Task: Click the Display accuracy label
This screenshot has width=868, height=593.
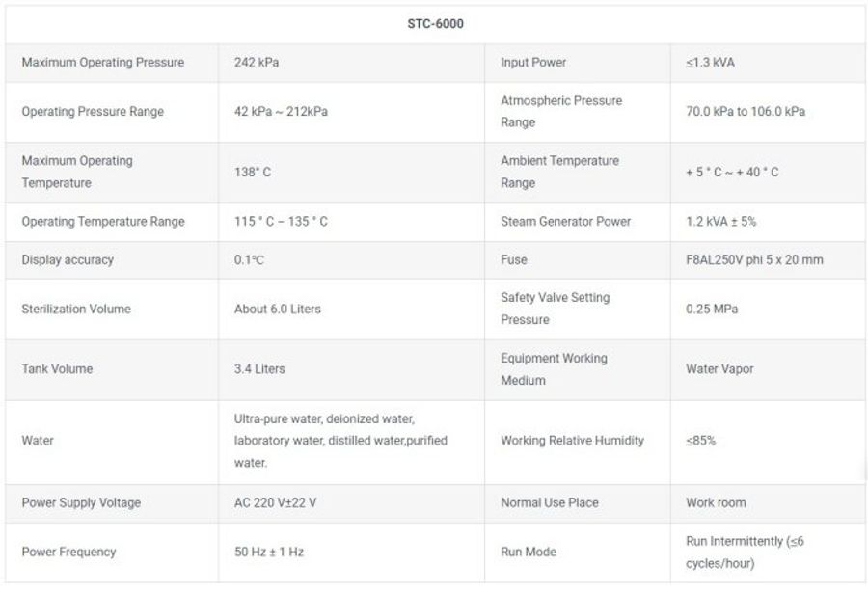Action: tap(68, 260)
